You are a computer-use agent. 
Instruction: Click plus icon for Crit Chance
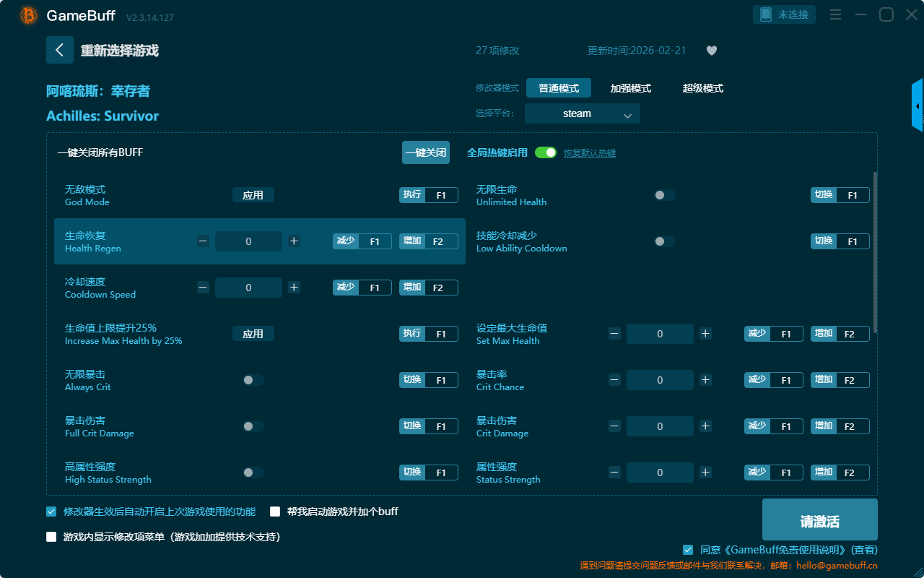[705, 380]
